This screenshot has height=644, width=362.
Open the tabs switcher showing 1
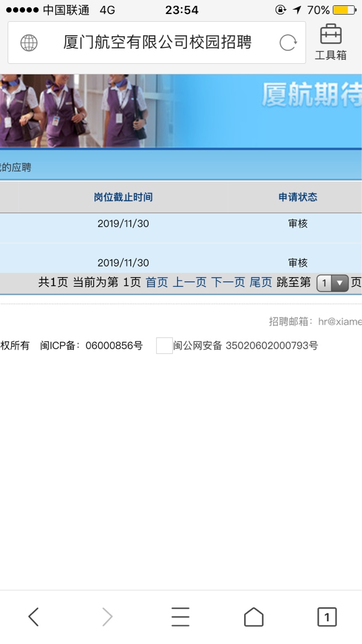[327, 617]
